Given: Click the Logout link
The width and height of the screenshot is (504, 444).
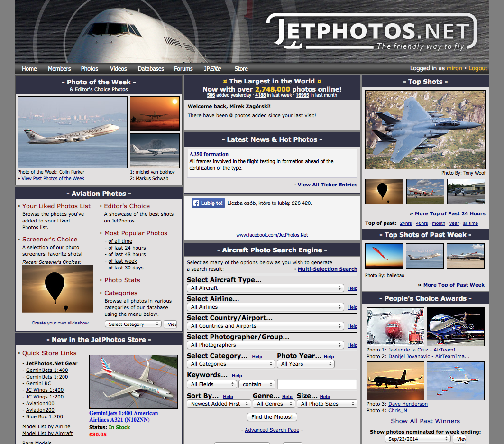Looking at the screenshot, I should (477, 68).
